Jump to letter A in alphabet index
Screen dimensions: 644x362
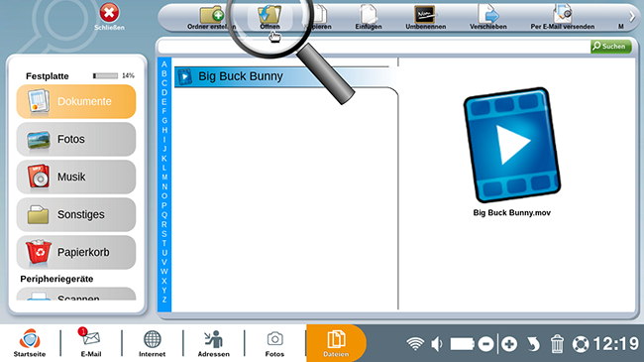coord(164,64)
